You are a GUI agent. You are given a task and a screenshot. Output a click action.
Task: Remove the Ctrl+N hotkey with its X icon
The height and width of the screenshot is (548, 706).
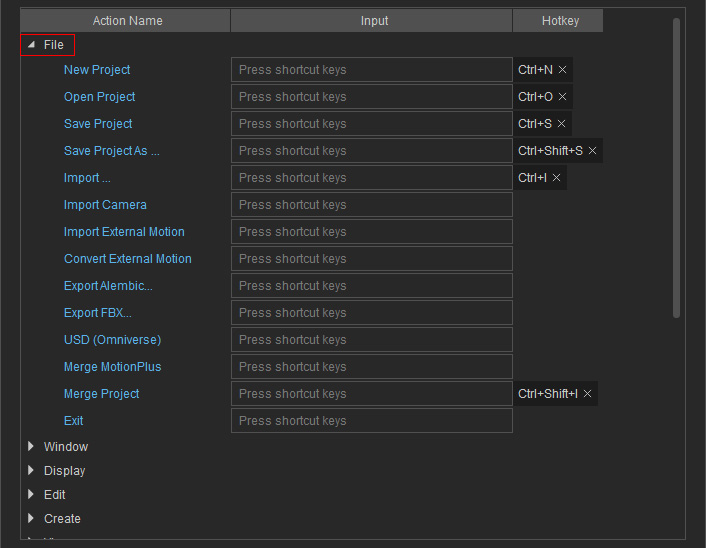pyautogui.click(x=562, y=70)
